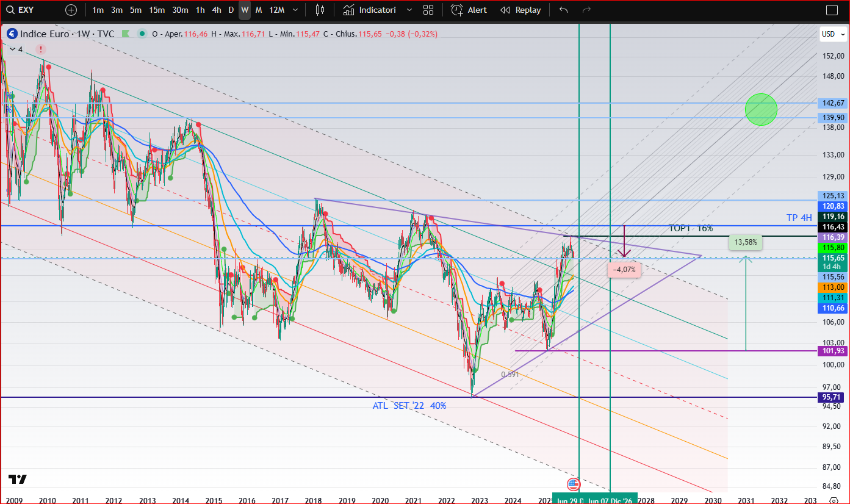Image resolution: width=850 pixels, height=504 pixels.
Task: Start bar Replay mode
Action: 520,10
